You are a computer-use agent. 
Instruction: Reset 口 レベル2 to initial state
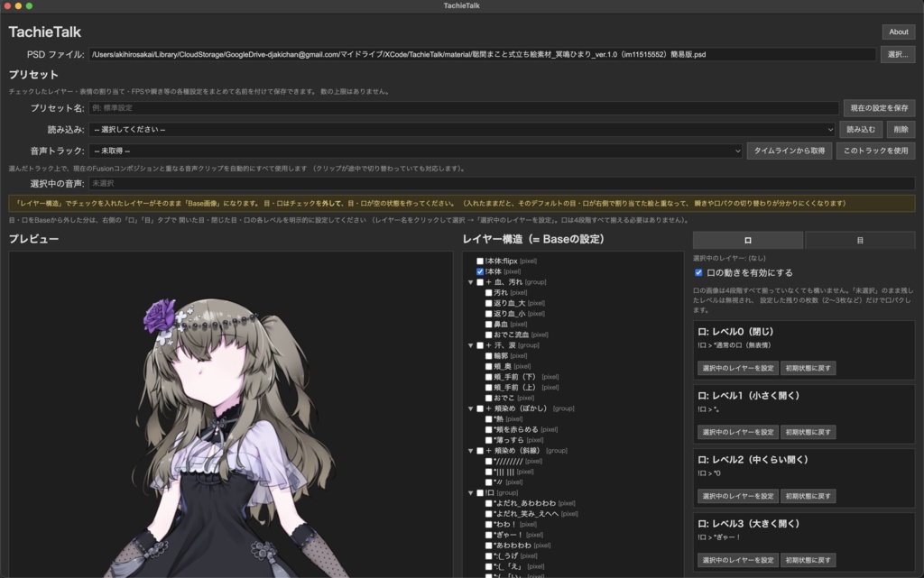(808, 496)
